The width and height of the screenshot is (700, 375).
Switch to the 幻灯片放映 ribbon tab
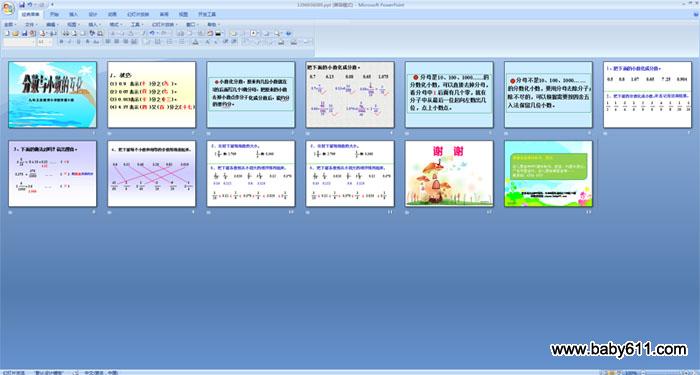pyautogui.click(x=138, y=14)
